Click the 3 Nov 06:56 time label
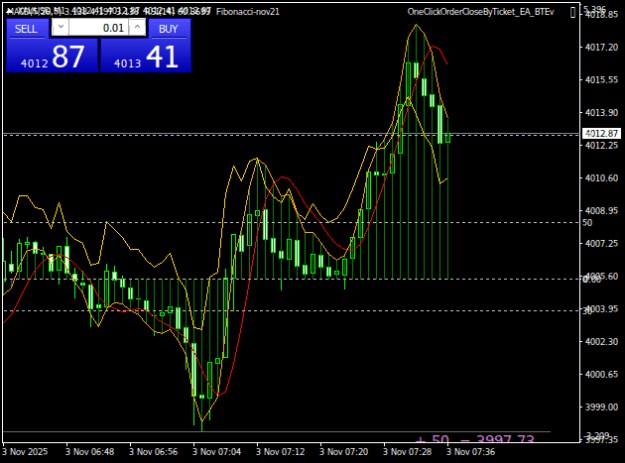 [x=153, y=452]
